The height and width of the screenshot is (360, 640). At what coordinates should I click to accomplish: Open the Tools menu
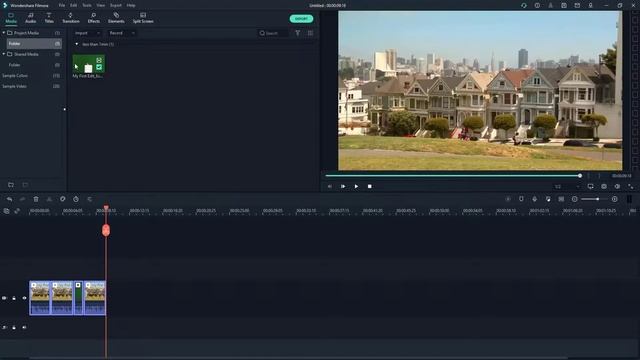[87, 5]
